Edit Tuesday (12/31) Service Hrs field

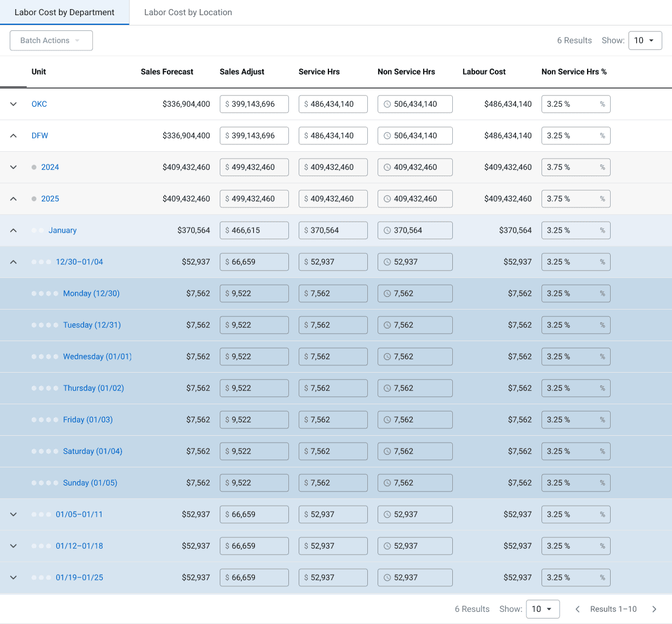pos(333,325)
